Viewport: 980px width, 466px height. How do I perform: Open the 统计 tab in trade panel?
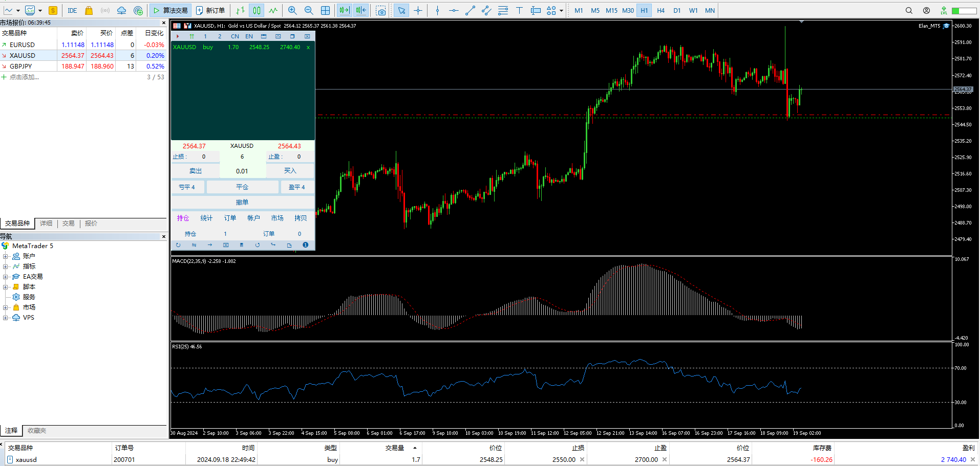point(206,218)
